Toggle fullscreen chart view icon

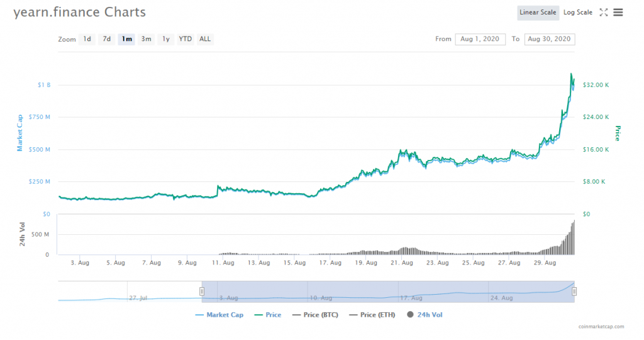pos(603,13)
